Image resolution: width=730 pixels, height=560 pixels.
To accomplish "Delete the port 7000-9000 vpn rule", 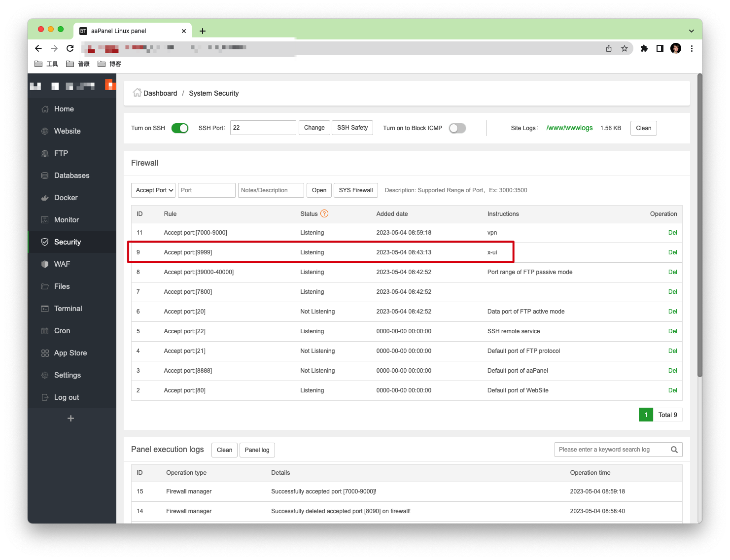I will (x=672, y=233).
